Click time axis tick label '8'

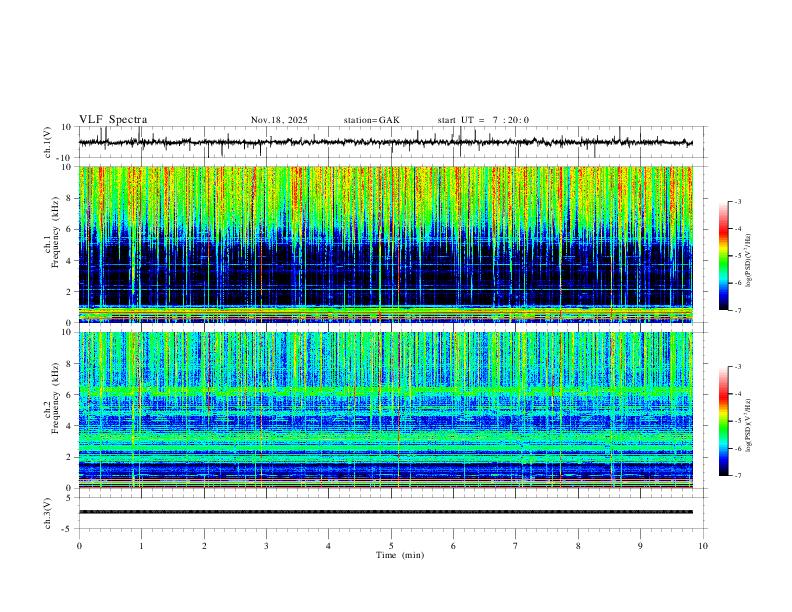[578, 546]
